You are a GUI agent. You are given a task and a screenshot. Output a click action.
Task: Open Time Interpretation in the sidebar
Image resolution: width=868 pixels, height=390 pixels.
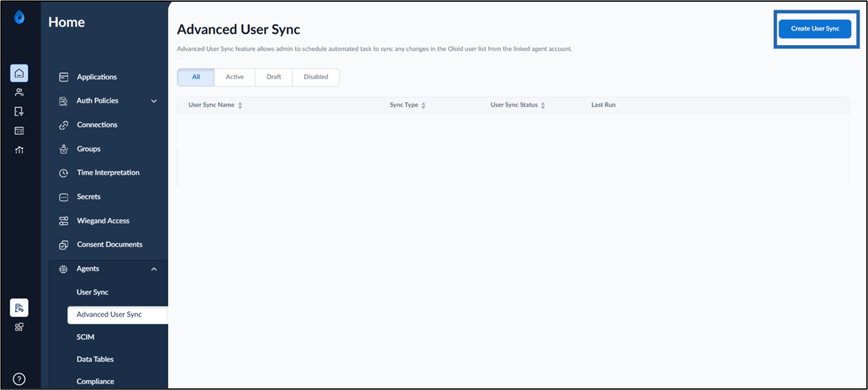pyautogui.click(x=108, y=173)
